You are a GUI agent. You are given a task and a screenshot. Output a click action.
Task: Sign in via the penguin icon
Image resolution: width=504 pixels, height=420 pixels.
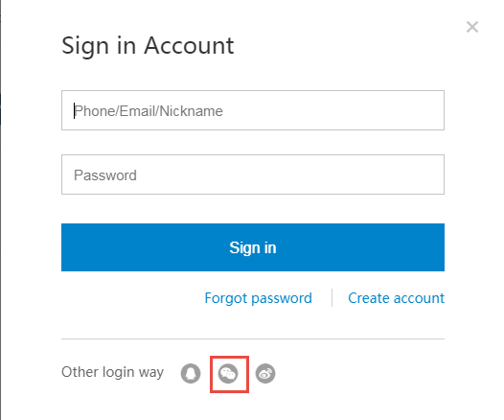point(191,373)
